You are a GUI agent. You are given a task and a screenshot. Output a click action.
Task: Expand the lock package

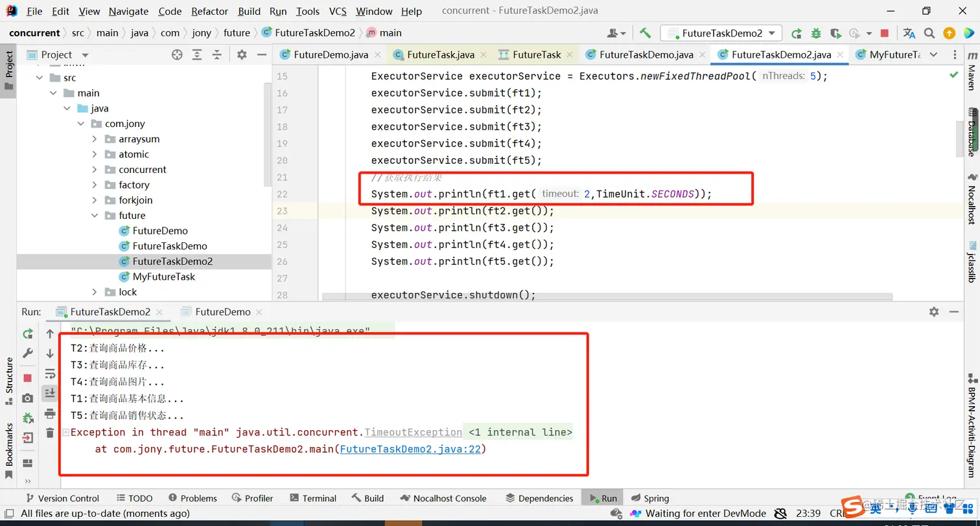(x=95, y=292)
